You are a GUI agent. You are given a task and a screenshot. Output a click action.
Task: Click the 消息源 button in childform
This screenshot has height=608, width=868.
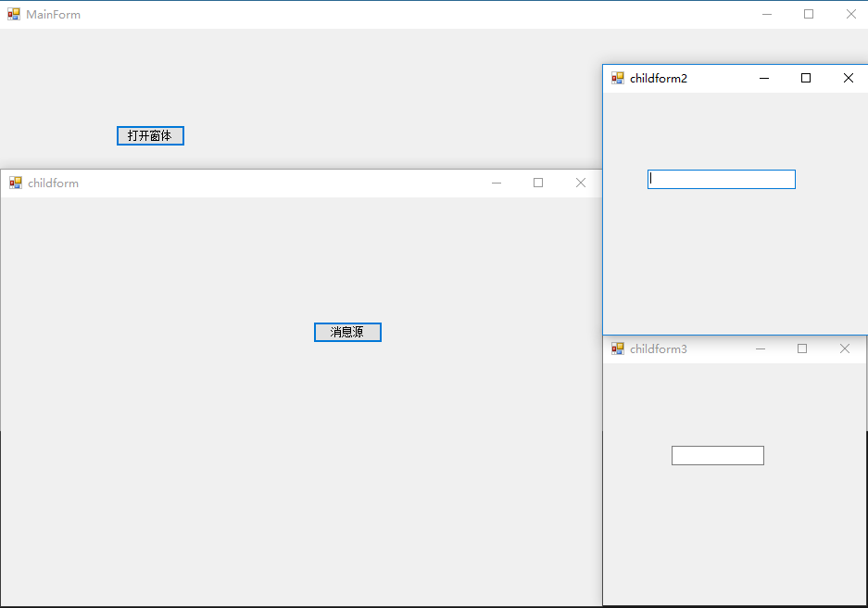click(x=347, y=332)
